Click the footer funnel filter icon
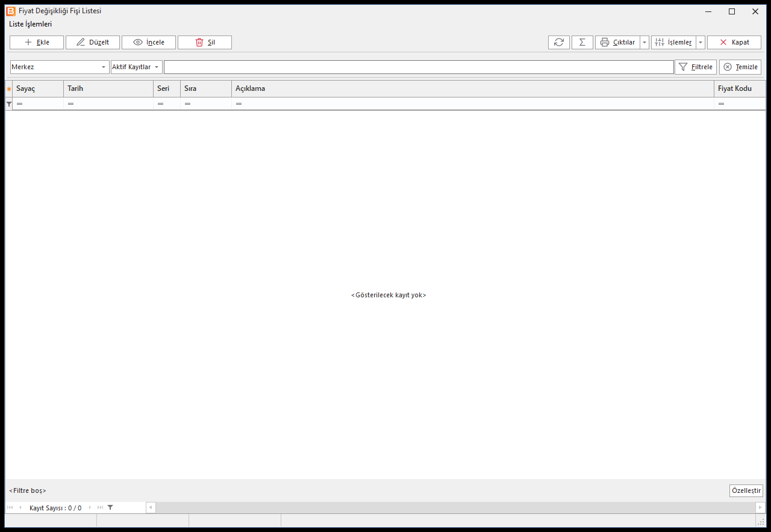This screenshot has height=532, width=771. [110, 508]
